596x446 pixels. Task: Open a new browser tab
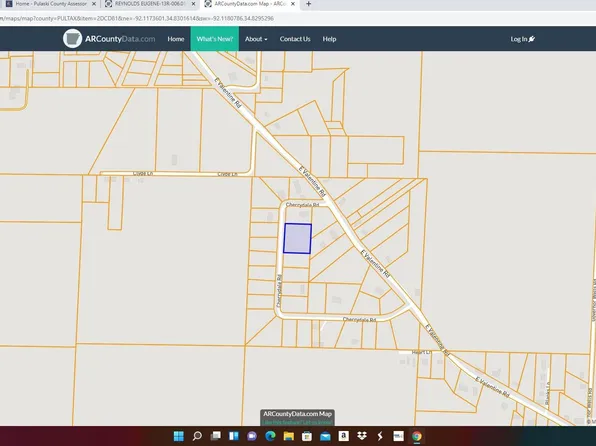(x=309, y=4)
